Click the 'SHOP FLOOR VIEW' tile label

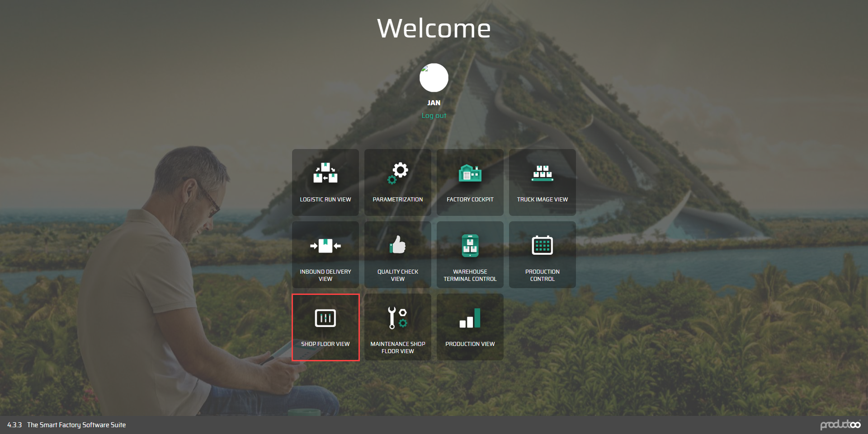(325, 344)
